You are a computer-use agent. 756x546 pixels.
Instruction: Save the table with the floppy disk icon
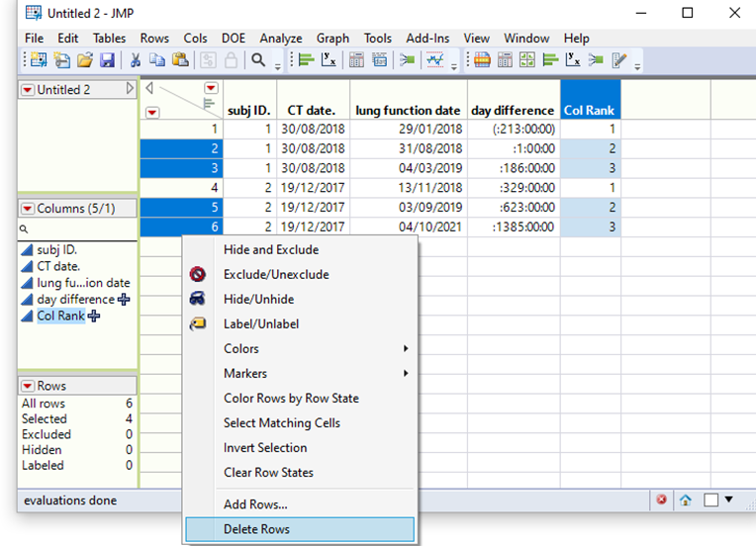(x=107, y=60)
